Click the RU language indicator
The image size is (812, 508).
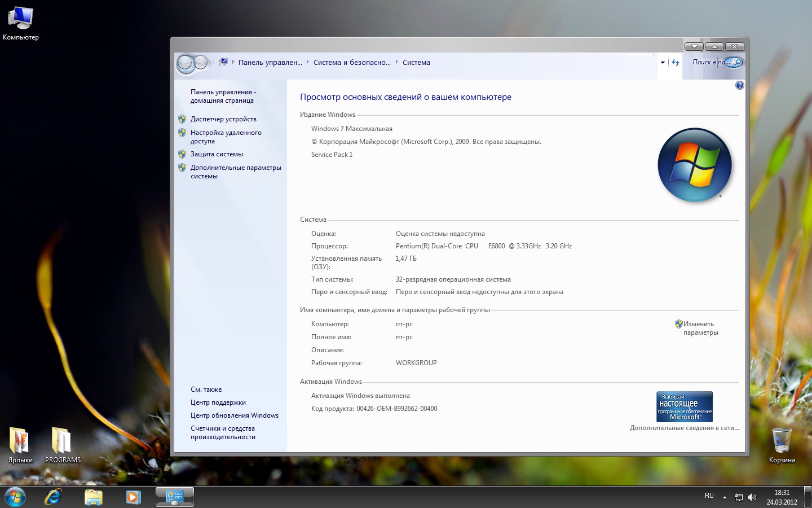tap(709, 496)
